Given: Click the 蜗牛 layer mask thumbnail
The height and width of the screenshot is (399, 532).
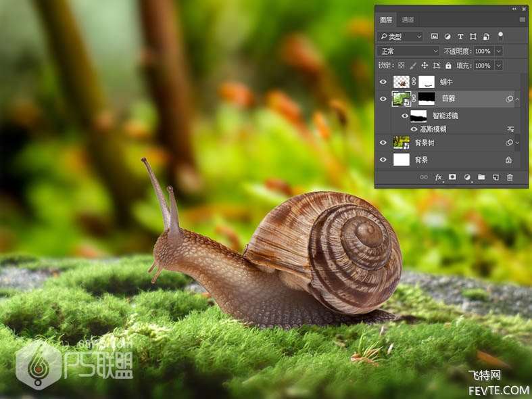Looking at the screenshot, I should point(427,82).
